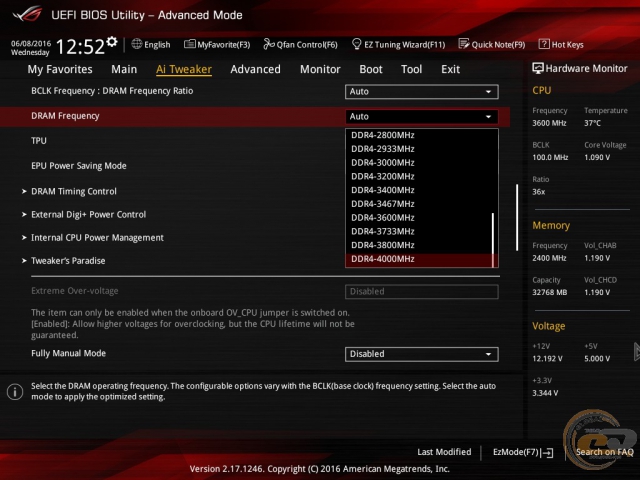The image size is (640, 480).
Task: Select highlighted DDR4-4000MHz option
Action: (418, 260)
